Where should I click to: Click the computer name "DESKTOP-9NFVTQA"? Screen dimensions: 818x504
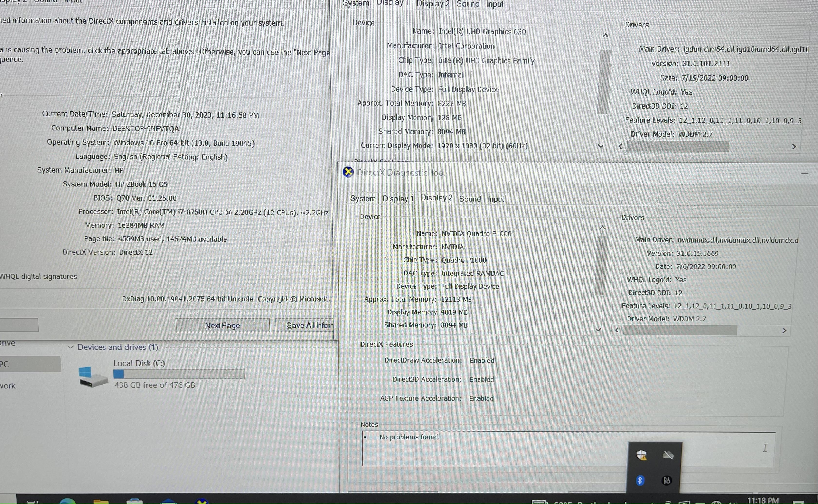point(146,129)
